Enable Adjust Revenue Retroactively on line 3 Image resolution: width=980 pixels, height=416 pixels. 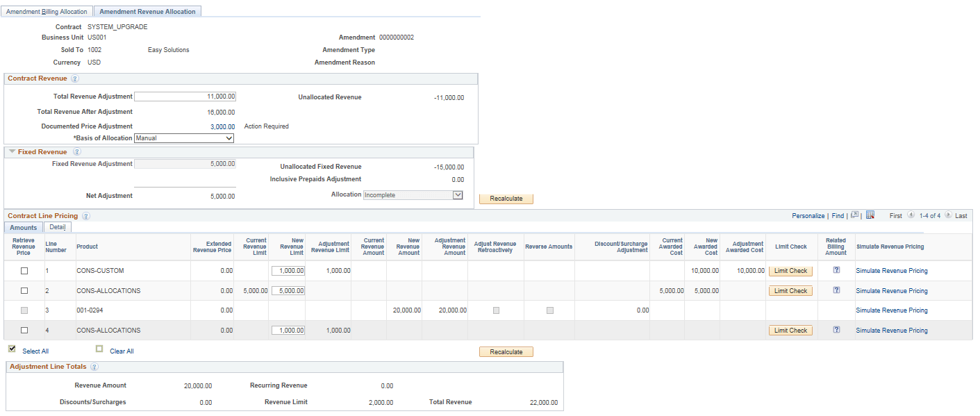tap(496, 310)
